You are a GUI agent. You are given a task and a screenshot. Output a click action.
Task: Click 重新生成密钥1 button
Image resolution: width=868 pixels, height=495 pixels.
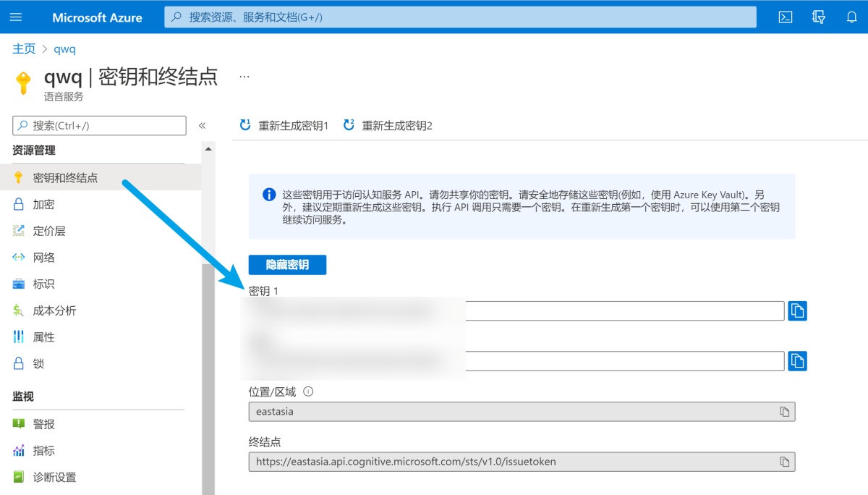point(284,125)
